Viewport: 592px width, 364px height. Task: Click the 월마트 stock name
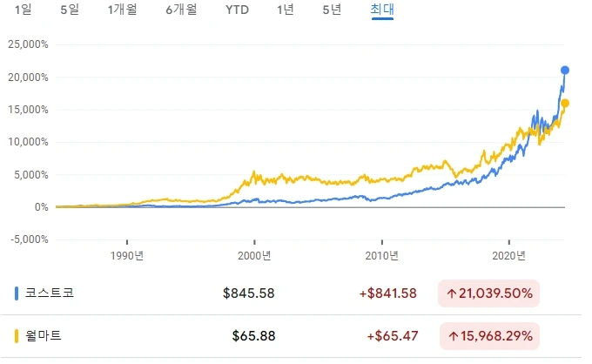(x=44, y=335)
